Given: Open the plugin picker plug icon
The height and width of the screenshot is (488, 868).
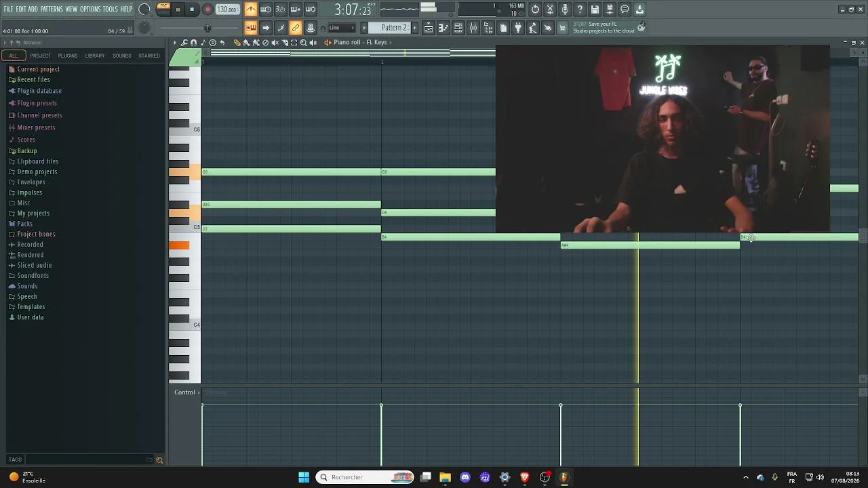Looking at the screenshot, I should (518, 28).
